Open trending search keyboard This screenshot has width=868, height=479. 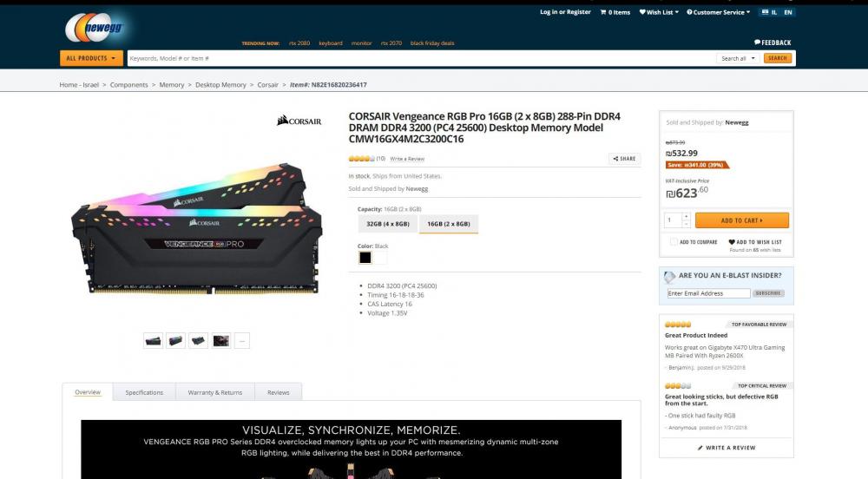pos(331,43)
